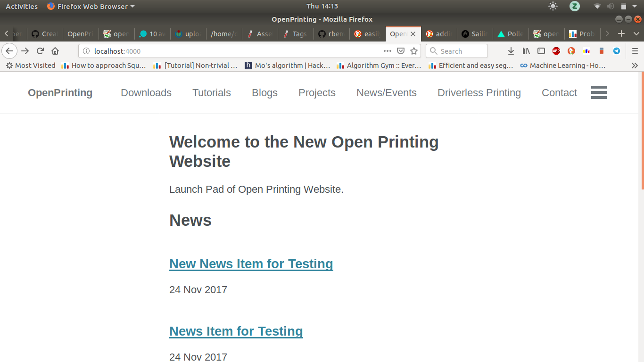This screenshot has width=644, height=362.
Task: Switch to the Sailing browser tab
Action: point(475,33)
